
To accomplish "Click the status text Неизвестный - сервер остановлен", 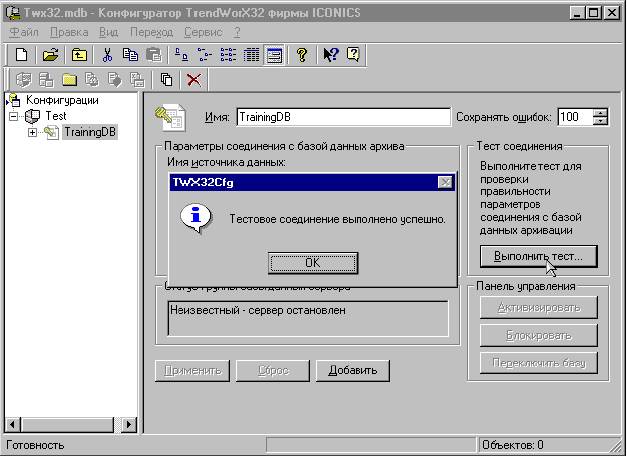I will click(x=258, y=310).
